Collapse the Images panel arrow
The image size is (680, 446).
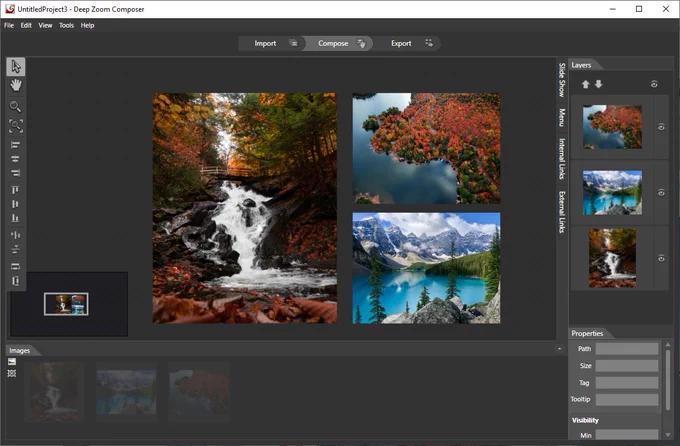[559, 349]
